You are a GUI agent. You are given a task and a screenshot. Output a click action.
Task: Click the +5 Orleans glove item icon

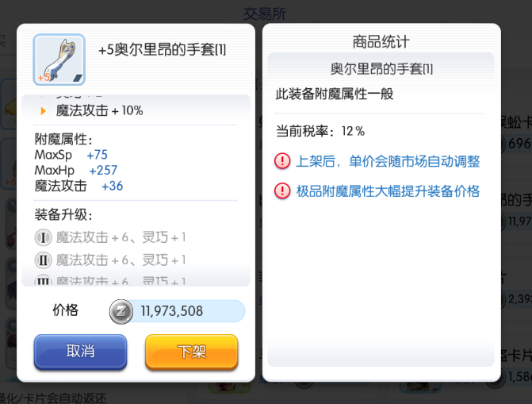pos(59,60)
